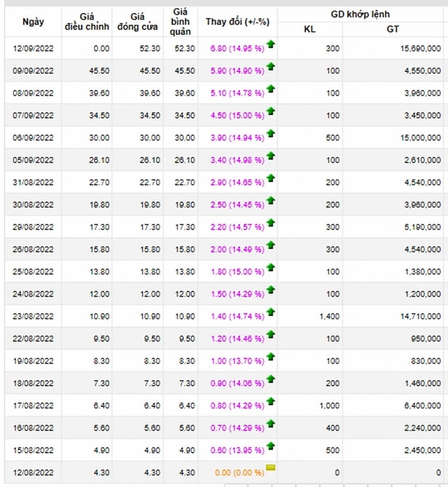Click the green up arrow in the 12/09/2022 row
Viewport: 448px width, 487px height.
(271, 45)
